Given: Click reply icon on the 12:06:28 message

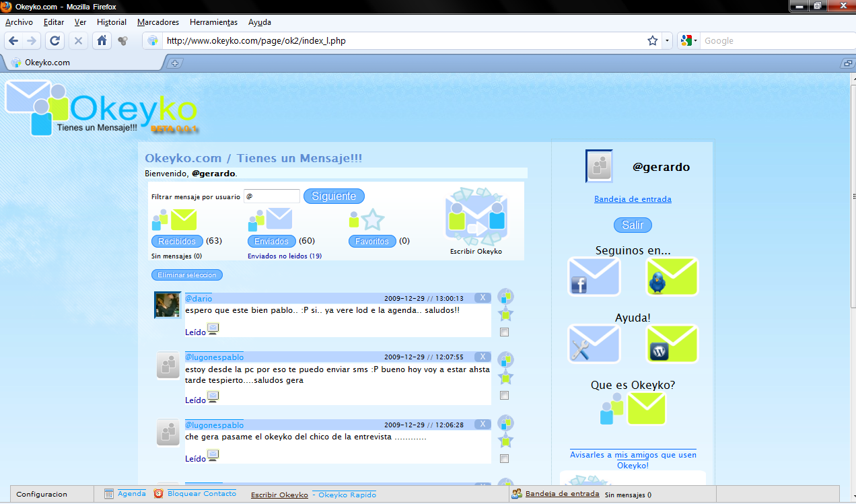Looking at the screenshot, I should tap(505, 423).
